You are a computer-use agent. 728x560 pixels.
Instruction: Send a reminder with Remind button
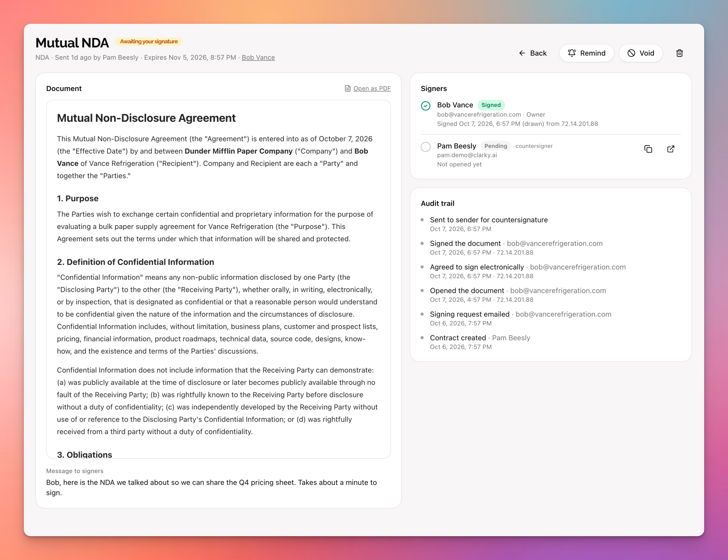pos(586,53)
